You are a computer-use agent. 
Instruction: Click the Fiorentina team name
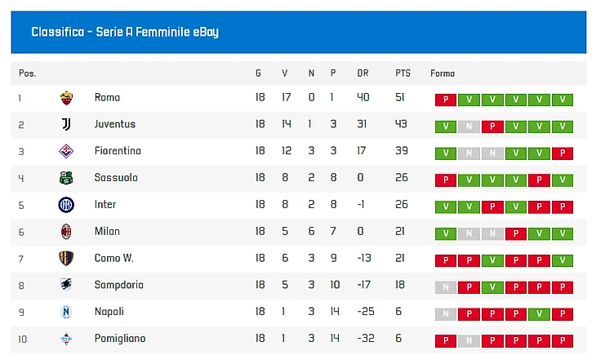(118, 152)
